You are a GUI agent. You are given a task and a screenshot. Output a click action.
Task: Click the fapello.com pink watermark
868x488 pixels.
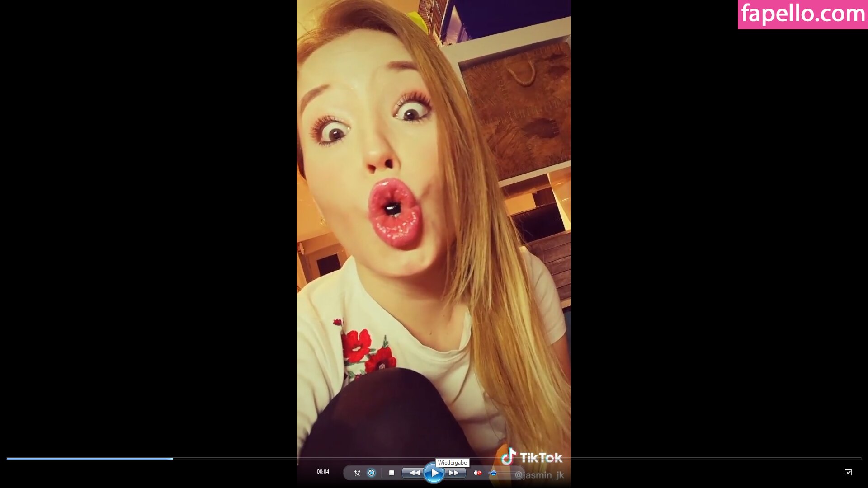[x=802, y=14]
